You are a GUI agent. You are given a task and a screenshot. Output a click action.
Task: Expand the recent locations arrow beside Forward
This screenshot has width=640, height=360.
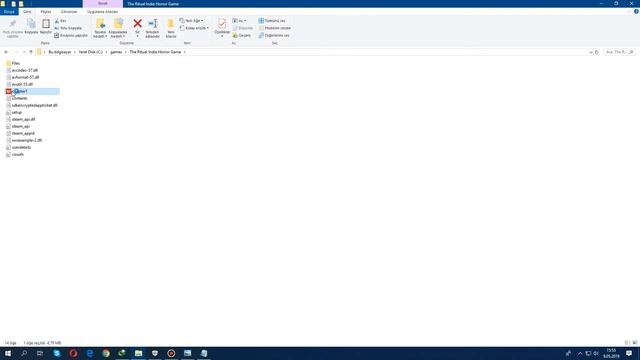[24, 52]
